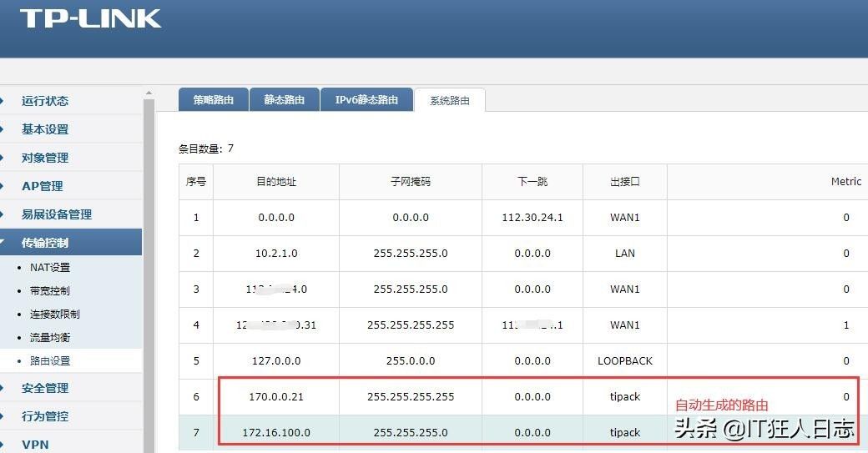
Task: Open 流量均衡 submenu item
Action: point(49,338)
